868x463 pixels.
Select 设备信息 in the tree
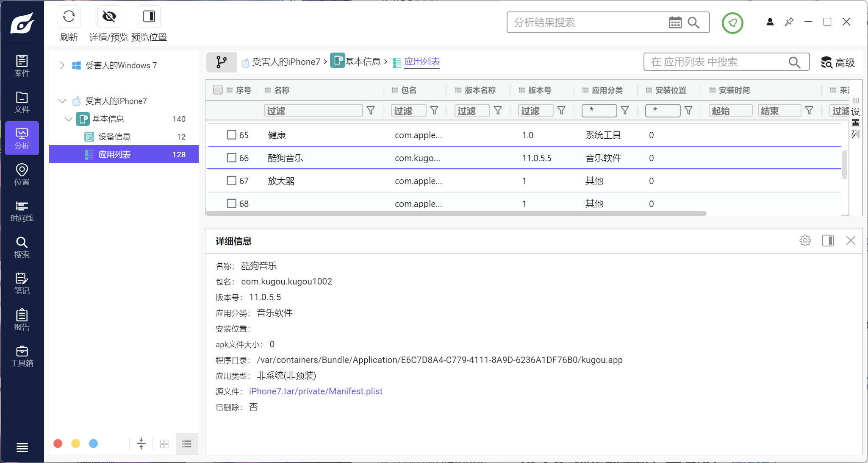coord(124,137)
